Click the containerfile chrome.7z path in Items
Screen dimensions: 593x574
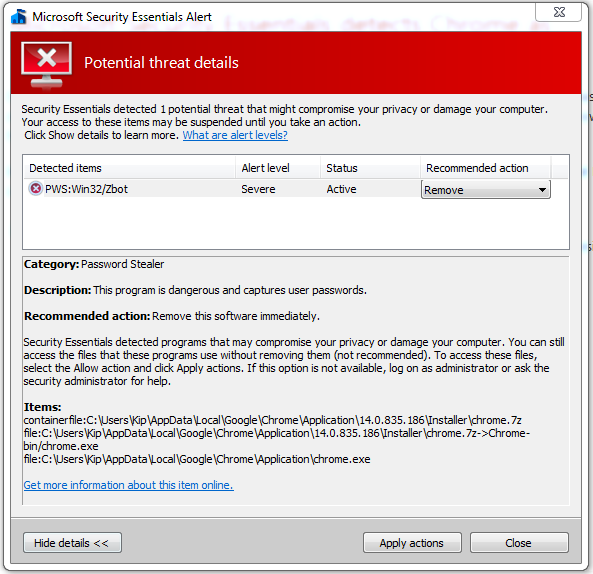[272, 420]
